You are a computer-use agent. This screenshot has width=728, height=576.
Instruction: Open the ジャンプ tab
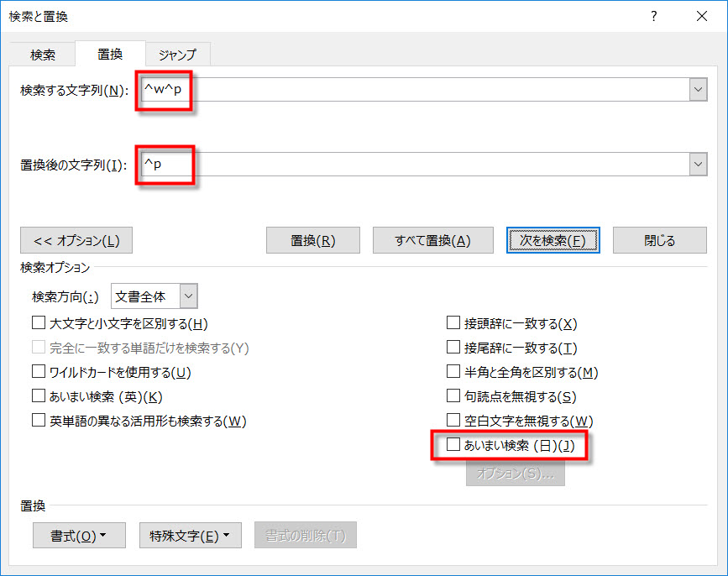(177, 55)
